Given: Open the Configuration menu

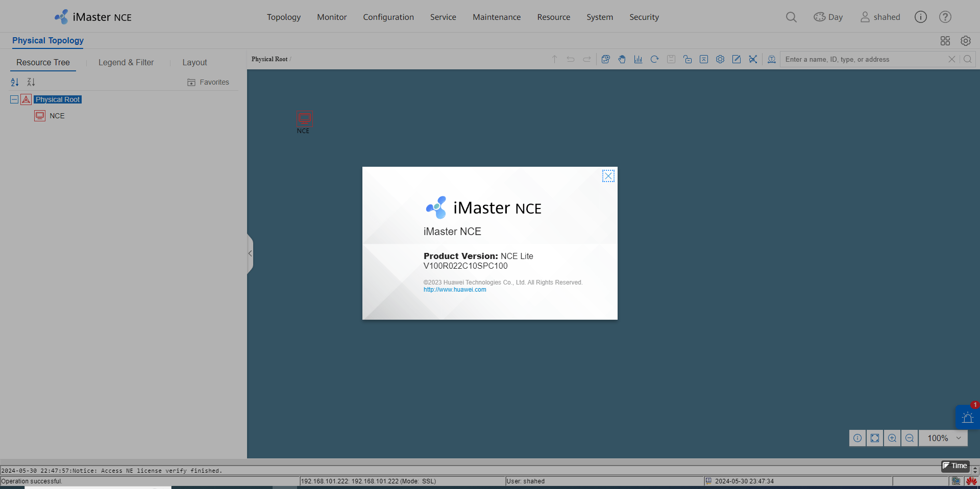Looking at the screenshot, I should coord(388,17).
